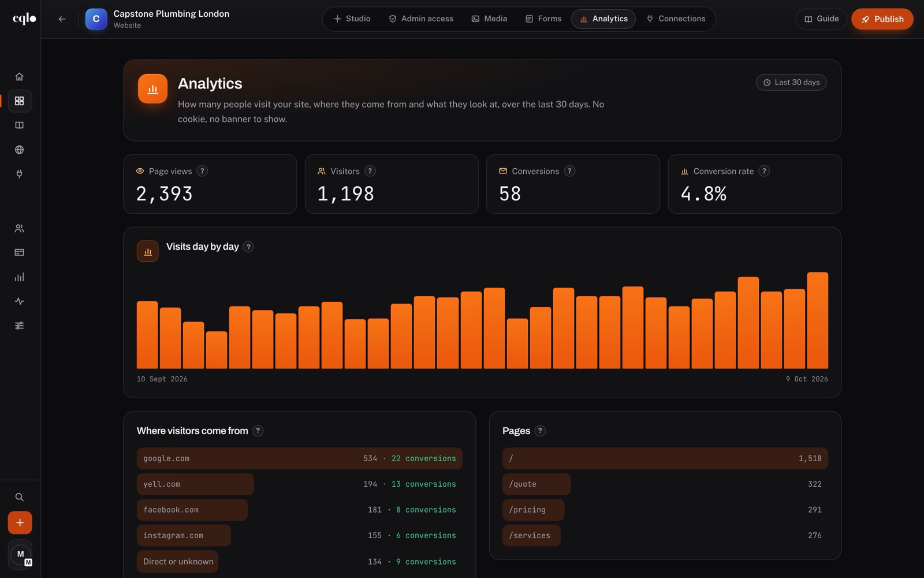Open the book icon in the sidebar

tap(19, 125)
